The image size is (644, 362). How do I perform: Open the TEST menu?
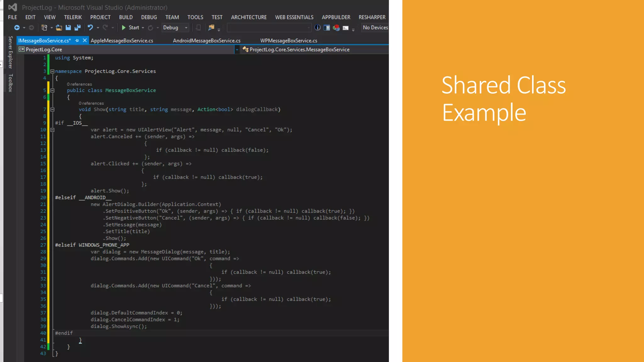coord(217,17)
